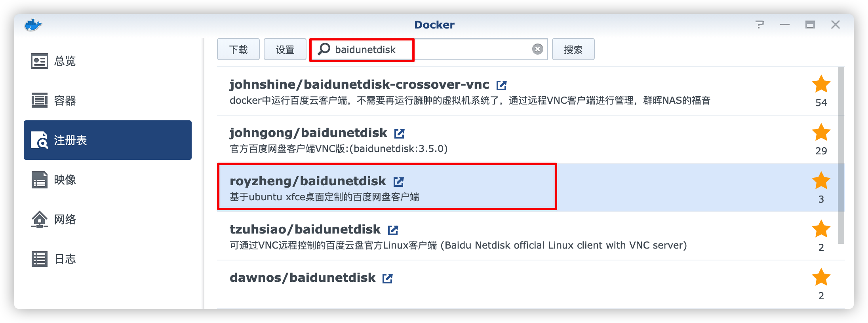
Task: Open external link for johnshine/baidunetdisk-crossover-vnc
Action: (501, 85)
